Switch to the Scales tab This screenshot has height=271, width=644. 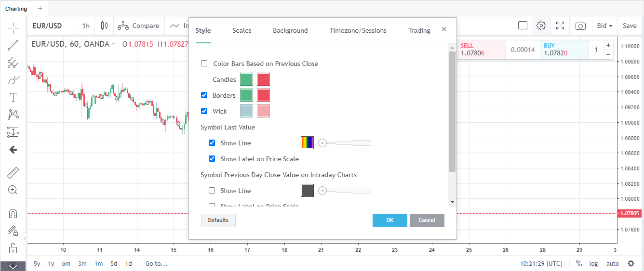[241, 30]
